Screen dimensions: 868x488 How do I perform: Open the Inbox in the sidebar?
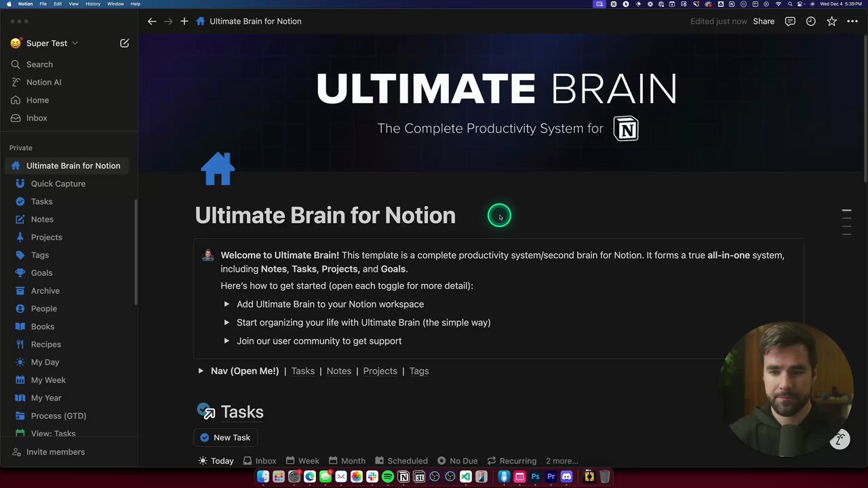click(x=37, y=118)
